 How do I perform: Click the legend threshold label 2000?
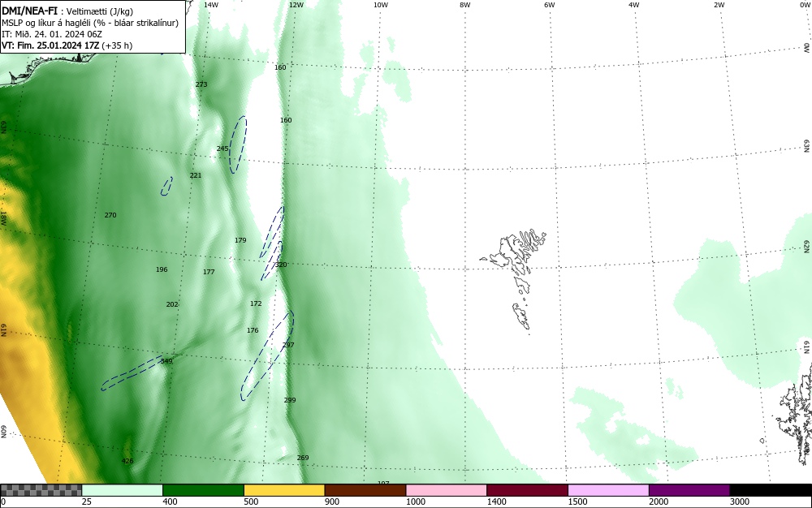[659, 502]
